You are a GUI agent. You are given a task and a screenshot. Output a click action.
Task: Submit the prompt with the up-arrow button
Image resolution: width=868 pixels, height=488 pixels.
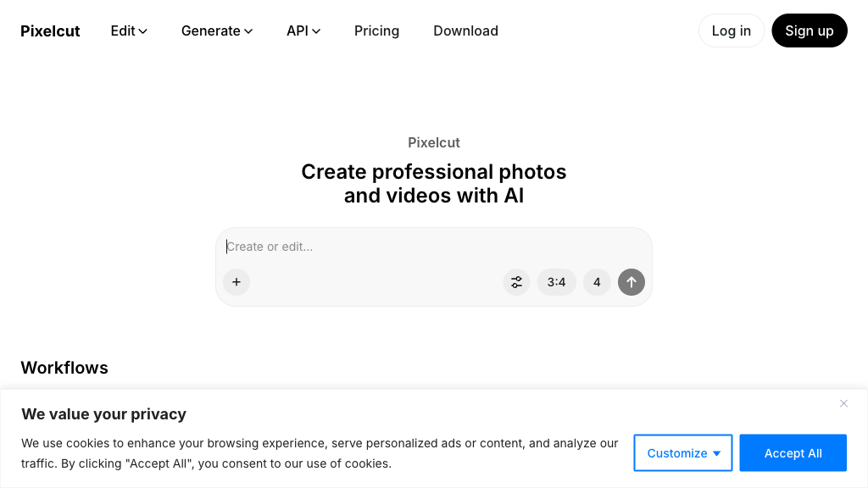coord(632,282)
